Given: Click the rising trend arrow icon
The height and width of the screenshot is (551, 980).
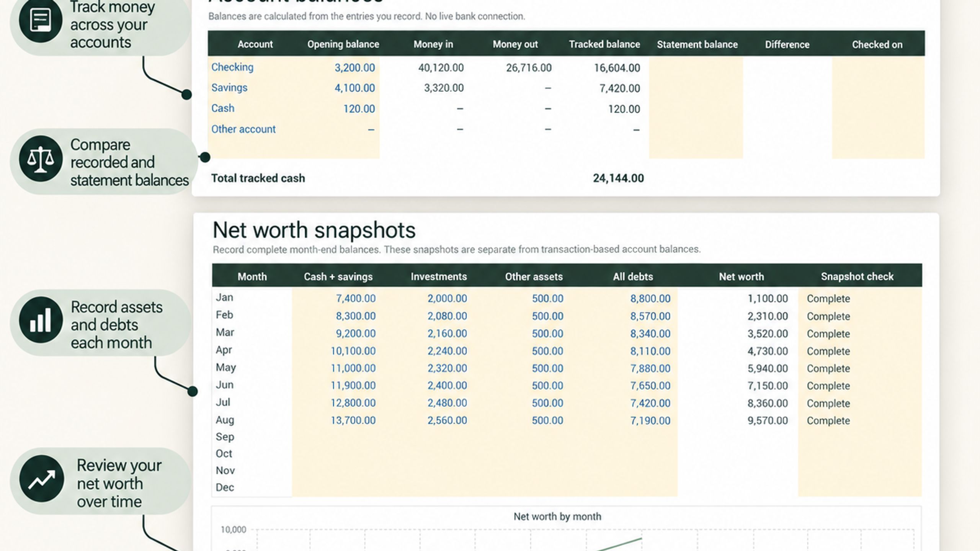Looking at the screenshot, I should [41, 479].
